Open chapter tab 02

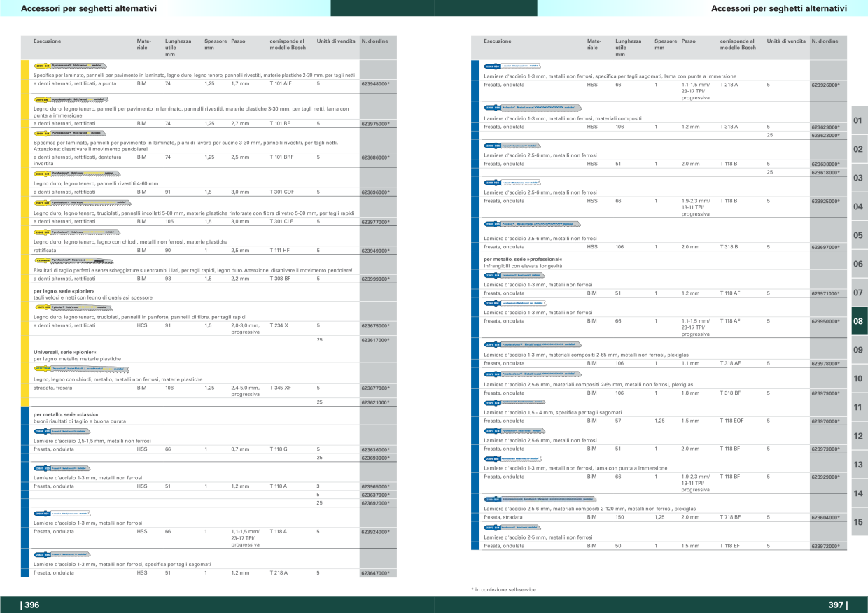click(859, 150)
